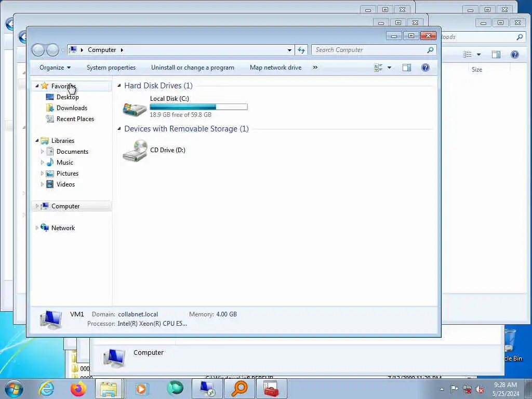Click the Forward navigation button
This screenshot has height=399, width=532.
[52, 50]
